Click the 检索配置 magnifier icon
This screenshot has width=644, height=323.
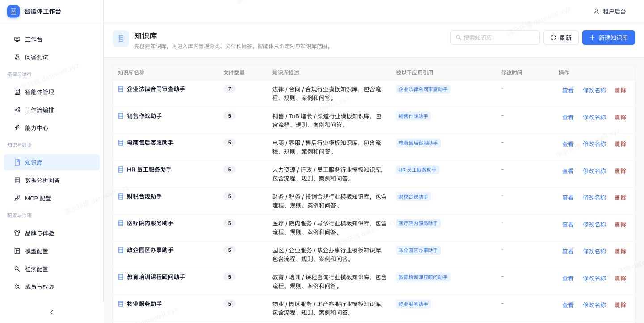click(17, 269)
